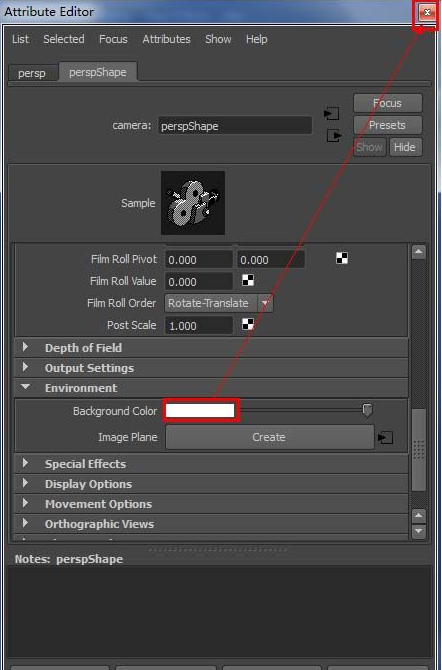Image resolution: width=442 pixels, height=670 pixels.
Task: Click the scroll down arrow at bottom of scrollbar
Action: tap(419, 531)
